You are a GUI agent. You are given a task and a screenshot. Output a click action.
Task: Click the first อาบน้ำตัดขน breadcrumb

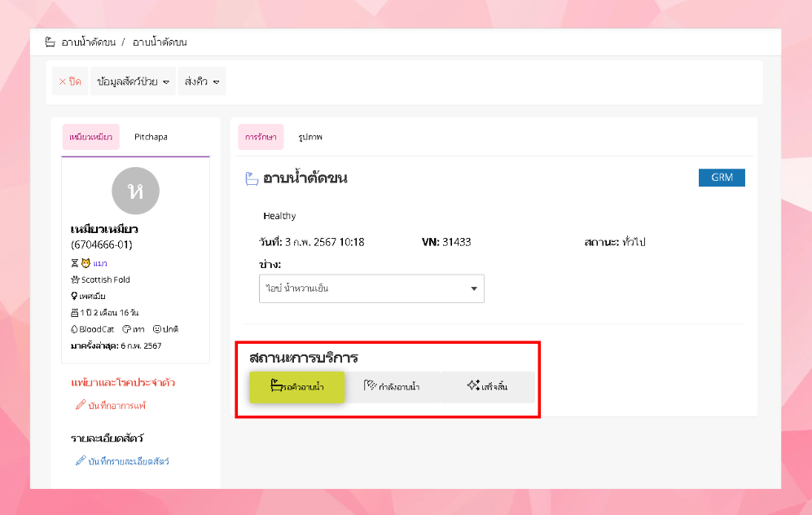pyautogui.click(x=88, y=42)
